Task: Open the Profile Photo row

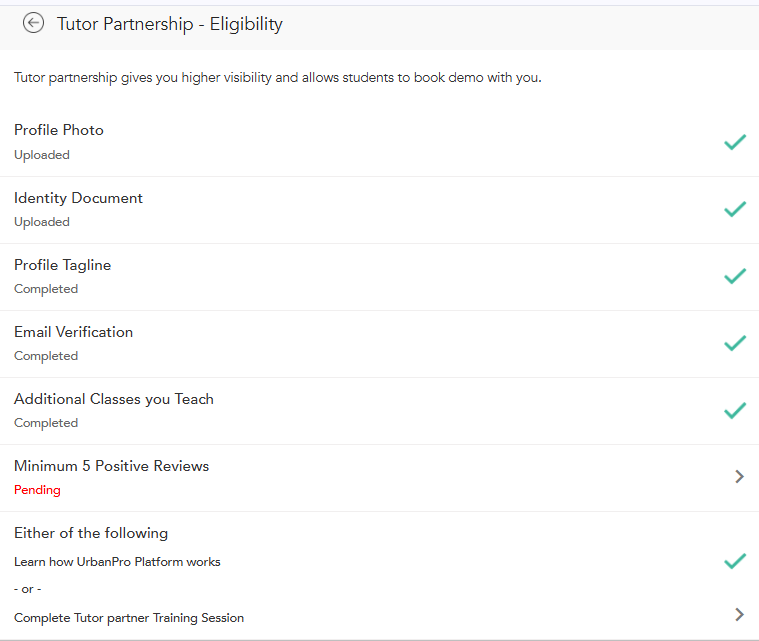Action: pos(59,131)
